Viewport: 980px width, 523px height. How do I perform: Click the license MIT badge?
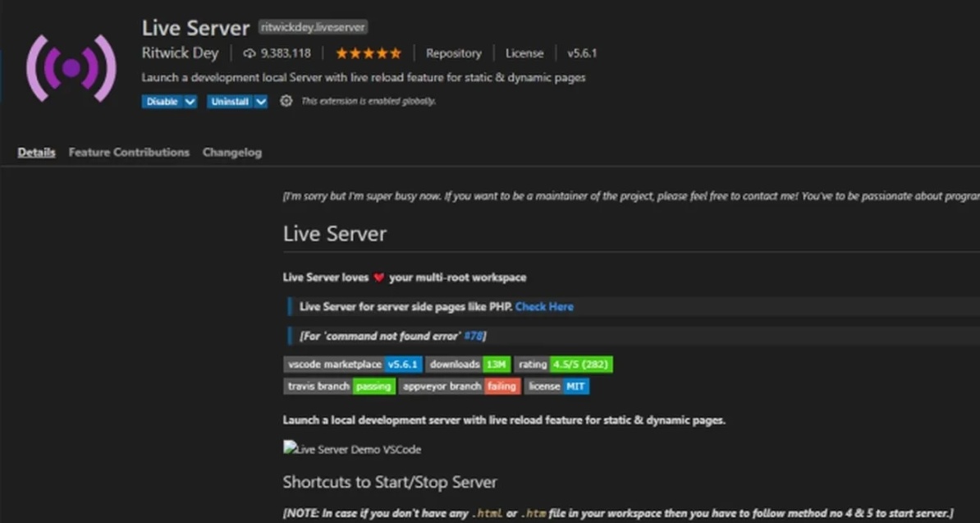556,386
